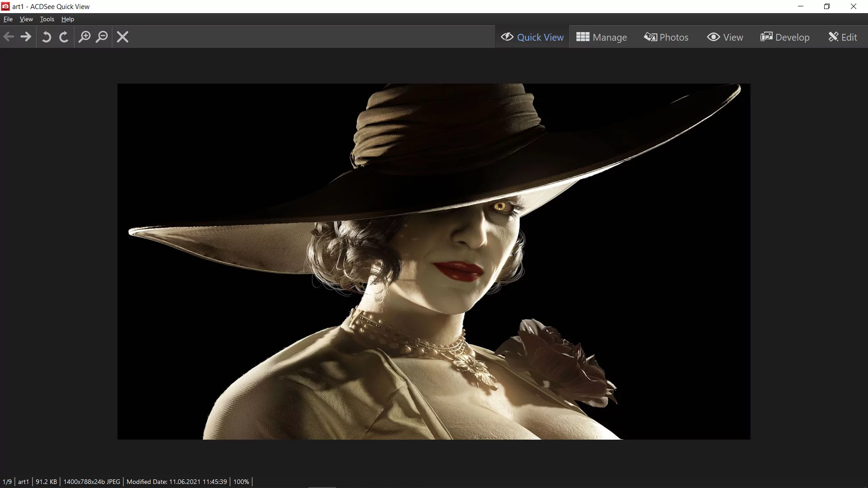Click the art1 filename in status bar
Image resolution: width=868 pixels, height=488 pixels.
pos(24,482)
